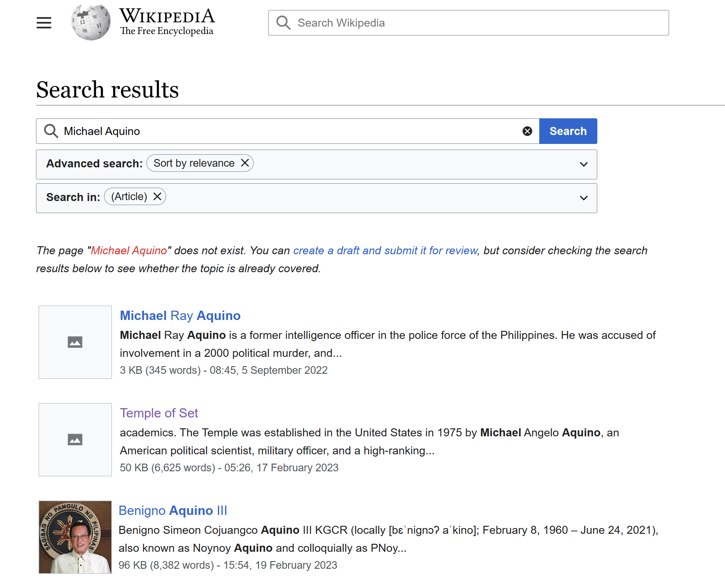Remove the (Article) namespace chip

(157, 197)
